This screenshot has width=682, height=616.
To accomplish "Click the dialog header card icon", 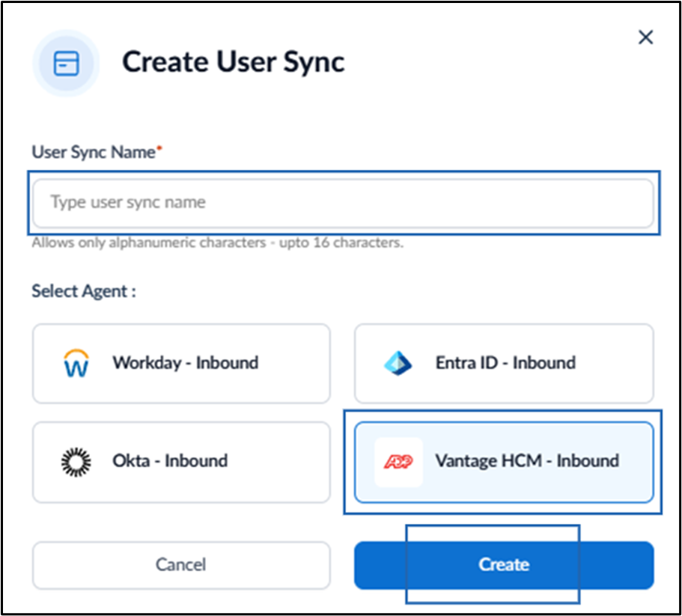I will click(66, 63).
